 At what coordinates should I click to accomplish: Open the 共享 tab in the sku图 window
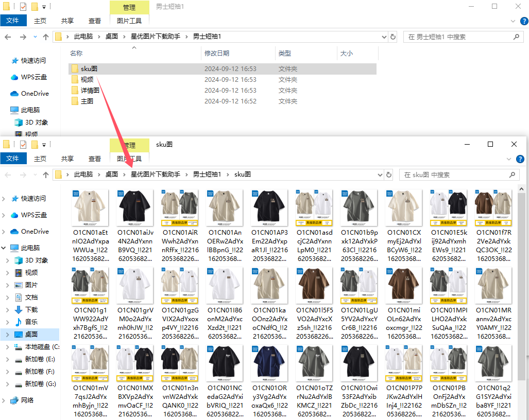tap(67, 159)
